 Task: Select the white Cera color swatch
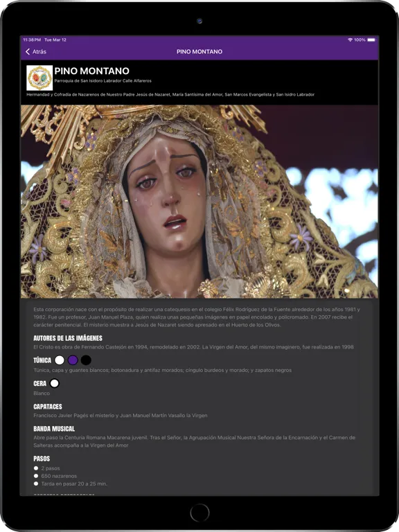(x=54, y=383)
